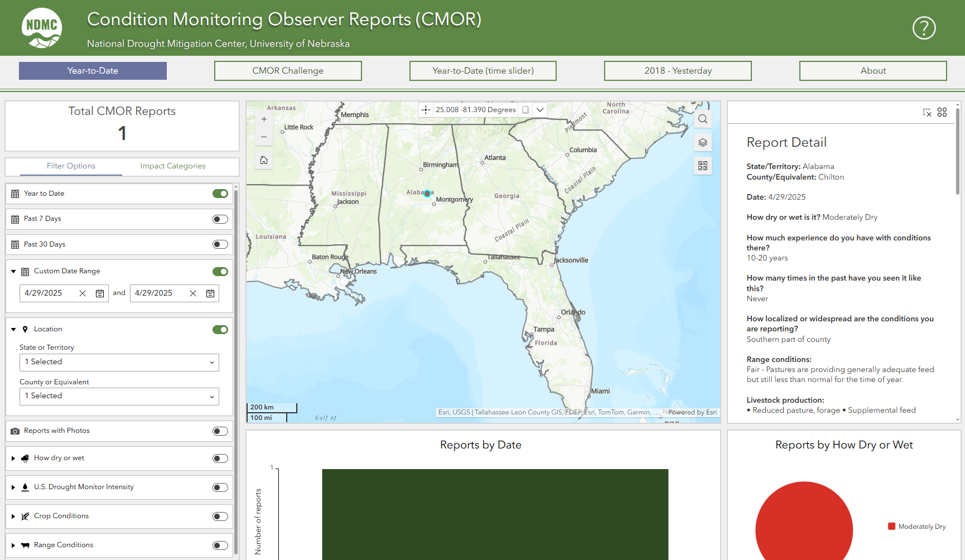The width and height of the screenshot is (965, 560).
Task: Enable the Range Conditions toggle
Action: coord(220,545)
